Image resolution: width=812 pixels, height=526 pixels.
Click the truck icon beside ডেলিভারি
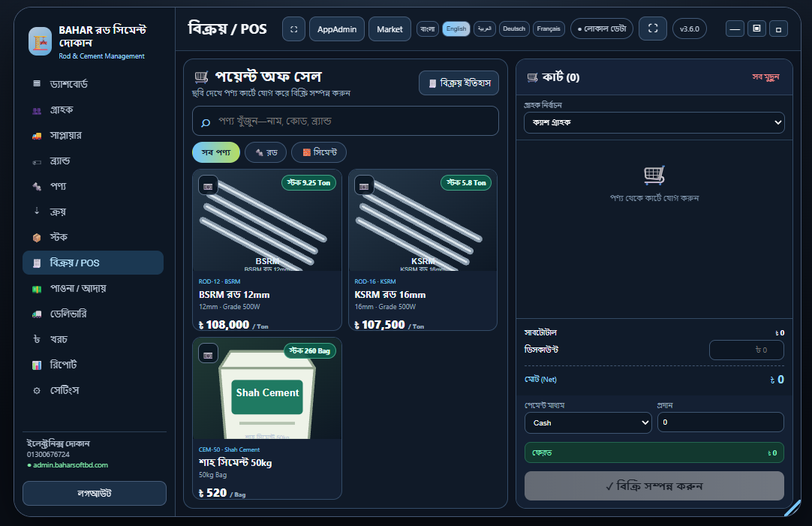tap(37, 314)
